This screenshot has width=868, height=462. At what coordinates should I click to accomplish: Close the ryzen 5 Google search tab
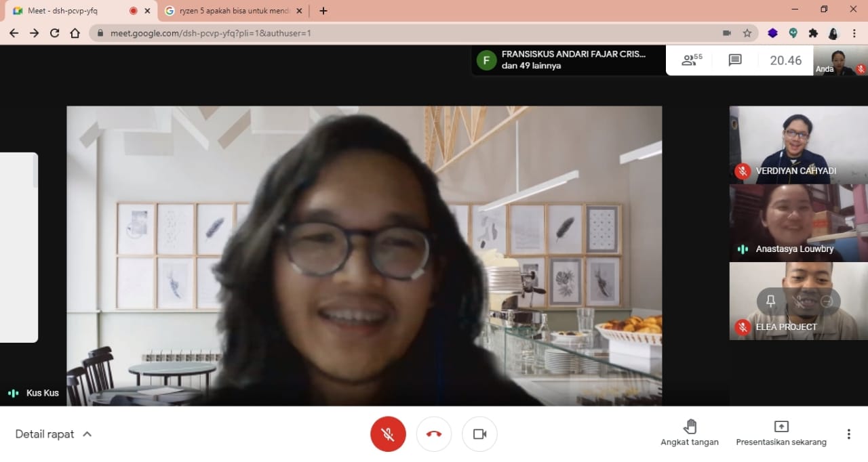[299, 11]
